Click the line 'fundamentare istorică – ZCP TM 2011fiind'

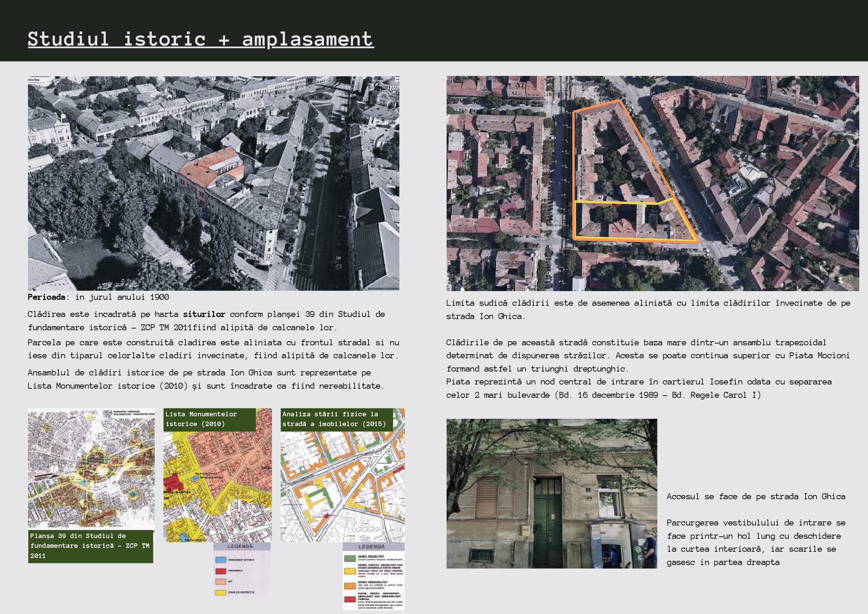click(x=182, y=328)
